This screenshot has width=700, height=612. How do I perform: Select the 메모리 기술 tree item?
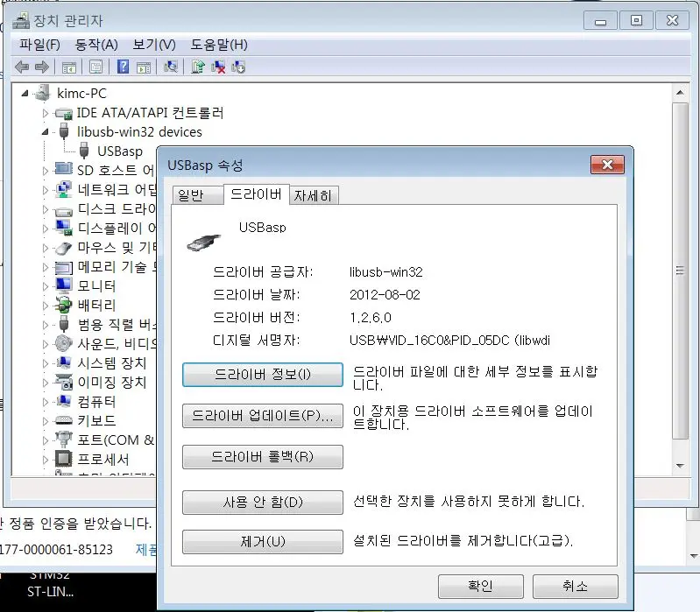(117, 267)
